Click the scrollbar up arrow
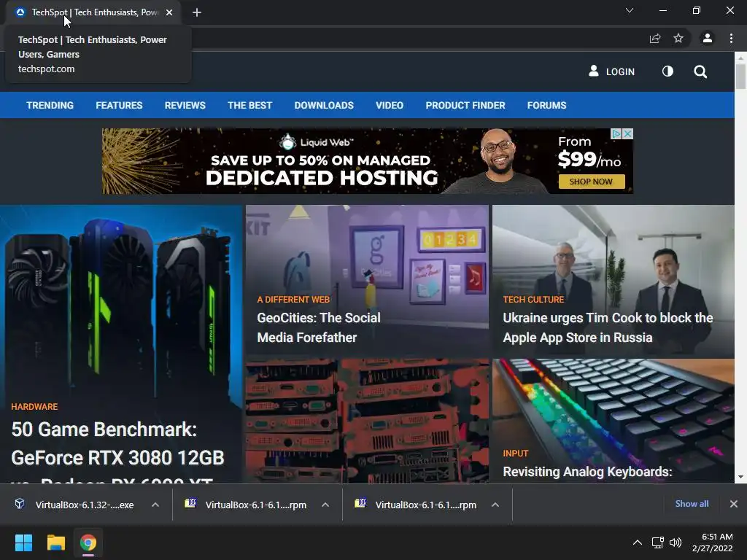Screen dimensions: 747x560 (x=740, y=58)
